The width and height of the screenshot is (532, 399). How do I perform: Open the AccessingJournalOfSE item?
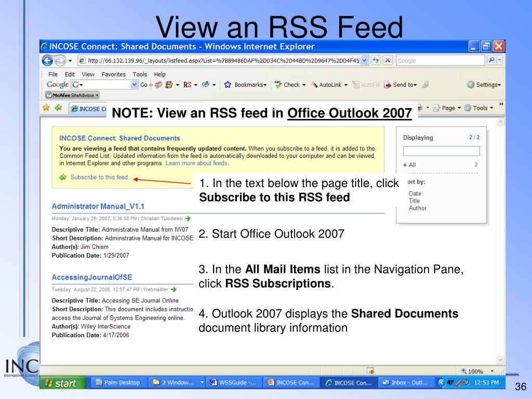92,277
